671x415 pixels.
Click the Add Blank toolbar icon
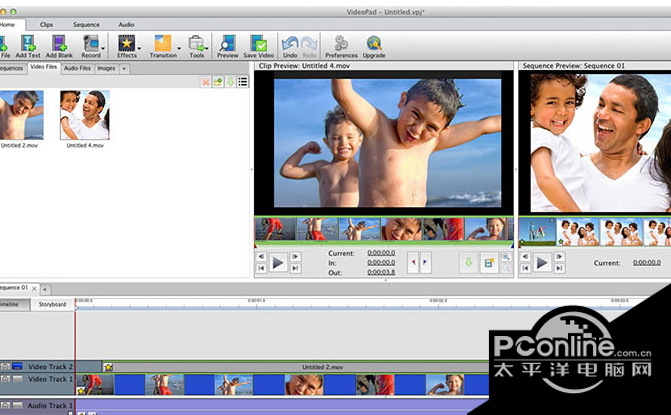pyautogui.click(x=59, y=43)
